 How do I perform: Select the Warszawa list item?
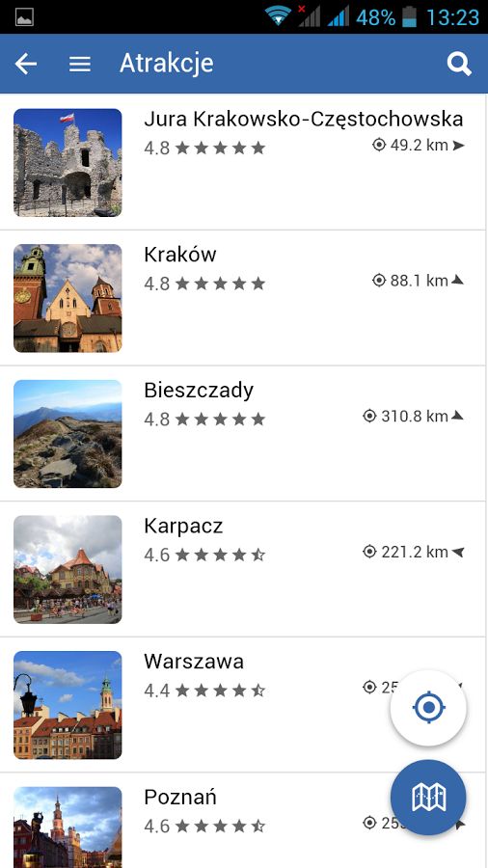click(244, 705)
